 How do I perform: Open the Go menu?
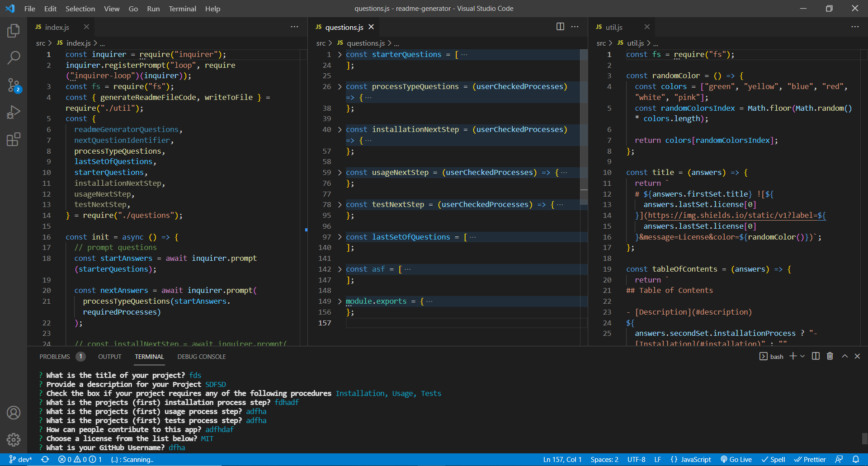click(x=133, y=9)
